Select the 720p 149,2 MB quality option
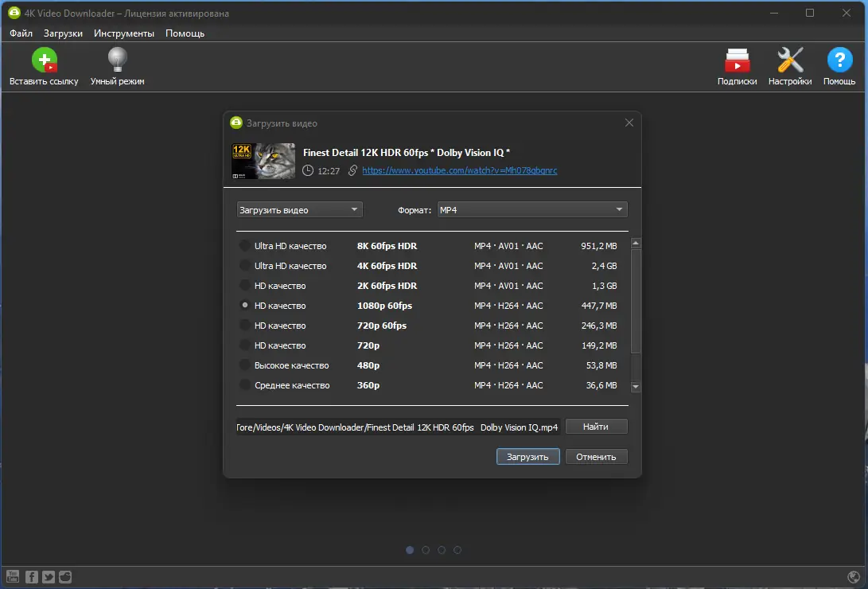This screenshot has width=868, height=589. (244, 345)
